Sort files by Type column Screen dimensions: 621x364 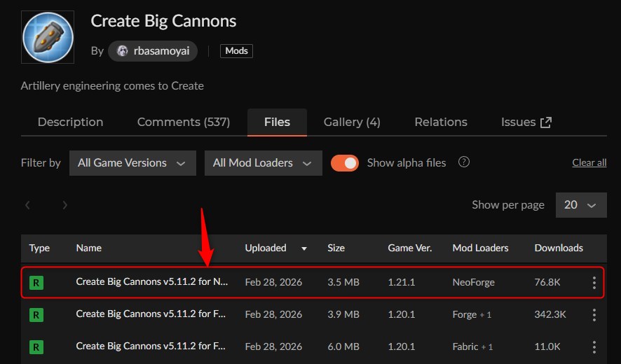(x=39, y=248)
